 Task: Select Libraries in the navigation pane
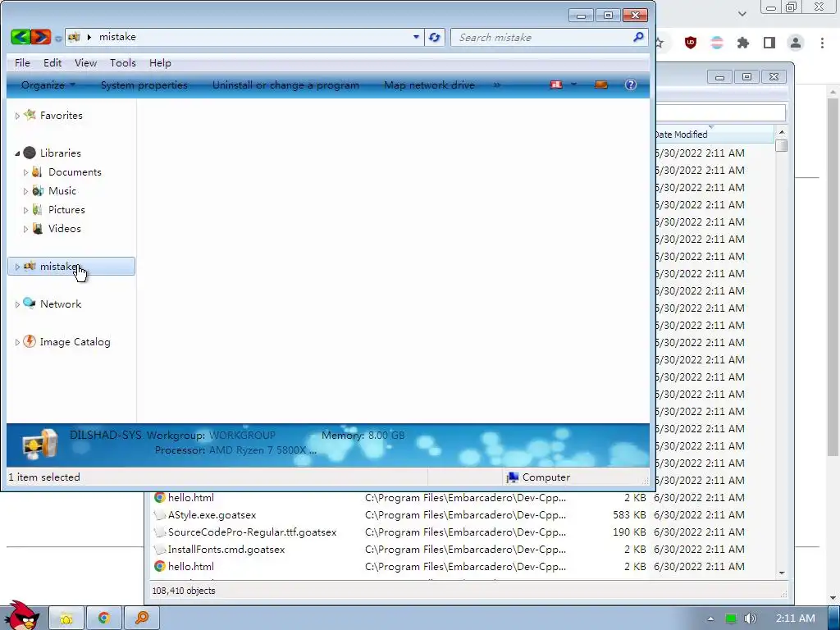pyautogui.click(x=61, y=153)
